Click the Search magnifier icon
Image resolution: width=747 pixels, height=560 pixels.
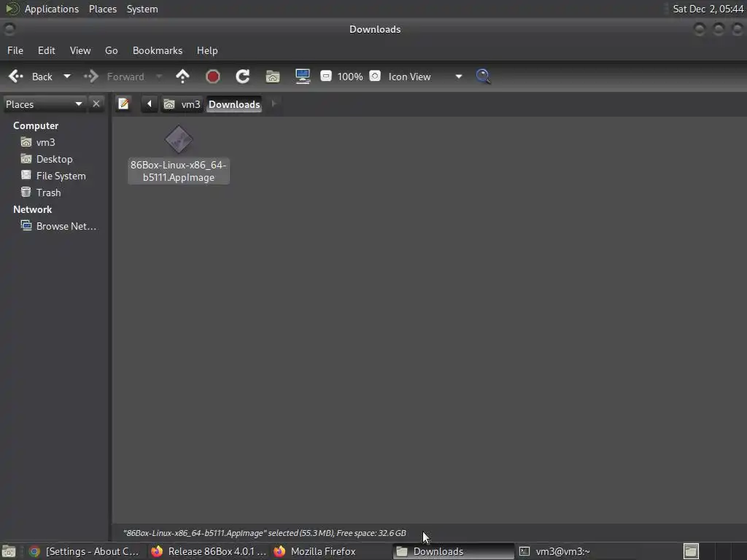483,76
